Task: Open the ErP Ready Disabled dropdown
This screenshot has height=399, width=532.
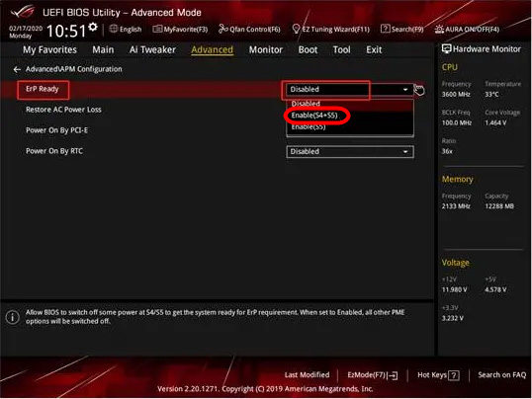Action: [350, 90]
